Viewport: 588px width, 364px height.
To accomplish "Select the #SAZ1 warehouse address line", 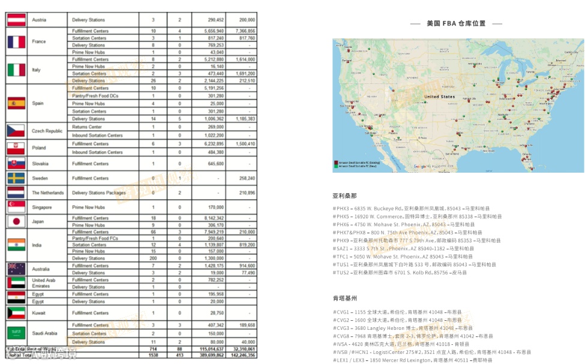I will (403, 248).
